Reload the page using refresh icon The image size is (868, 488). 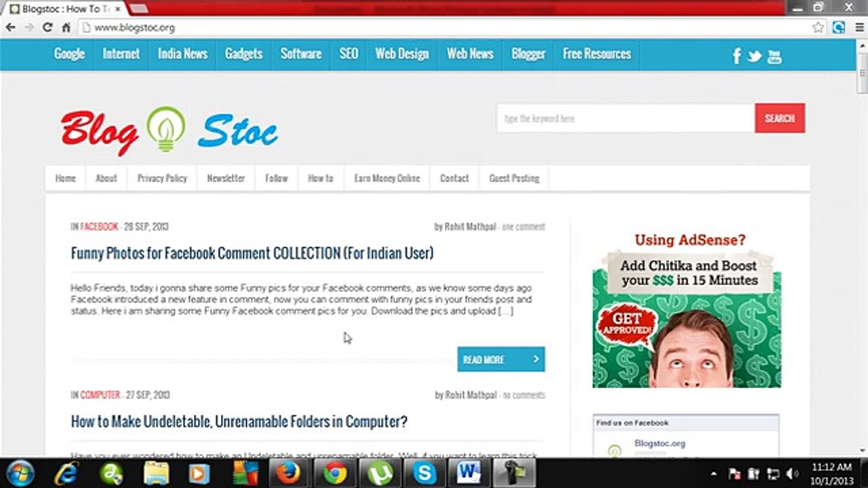pyautogui.click(x=47, y=28)
